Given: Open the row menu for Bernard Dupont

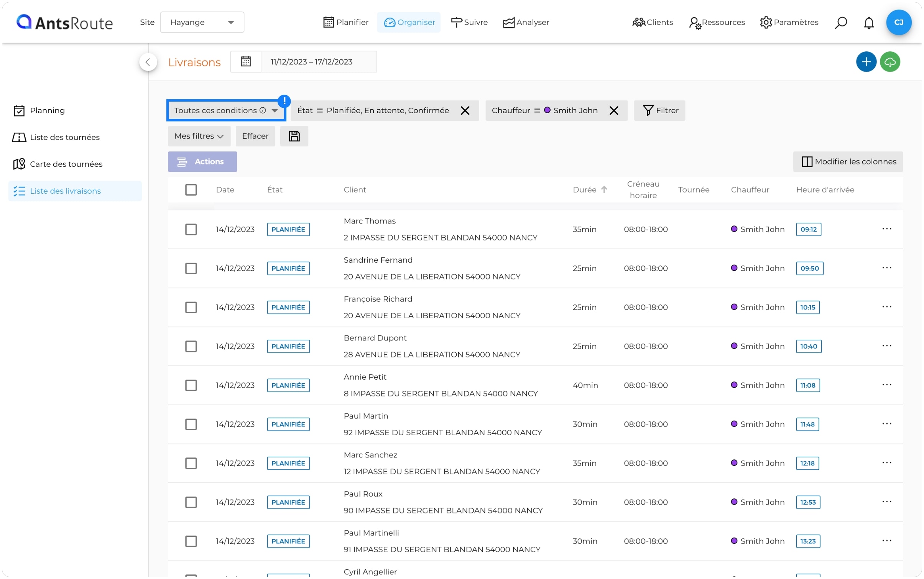Looking at the screenshot, I should click(x=886, y=345).
